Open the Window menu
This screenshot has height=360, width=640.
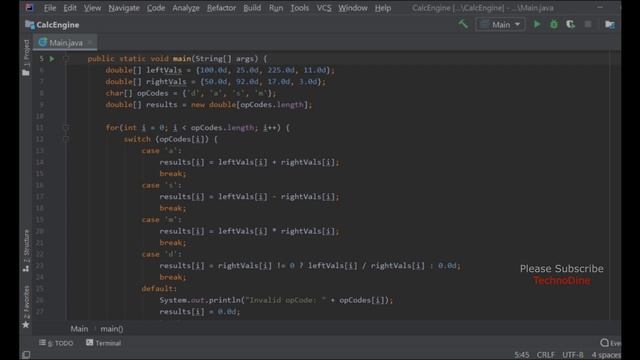pos(353,8)
